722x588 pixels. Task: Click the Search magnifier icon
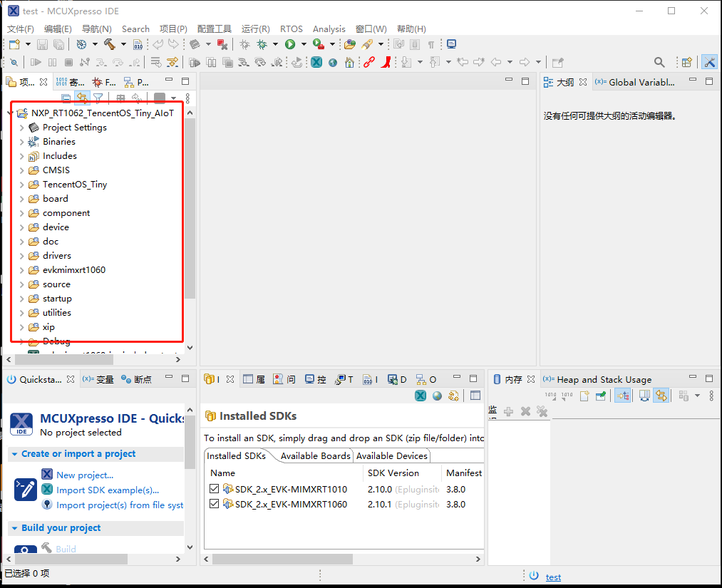(x=659, y=62)
